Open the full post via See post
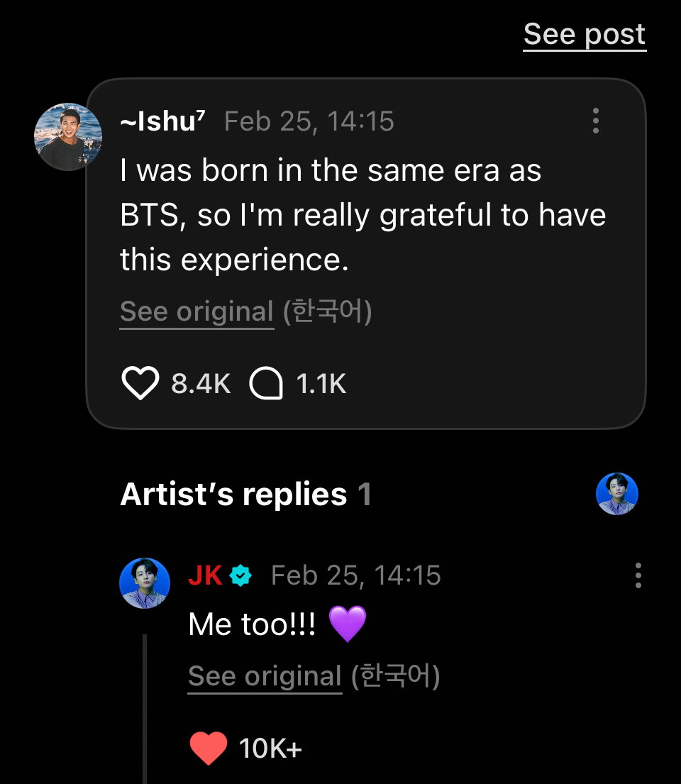This screenshot has height=784, width=681. pos(585,34)
